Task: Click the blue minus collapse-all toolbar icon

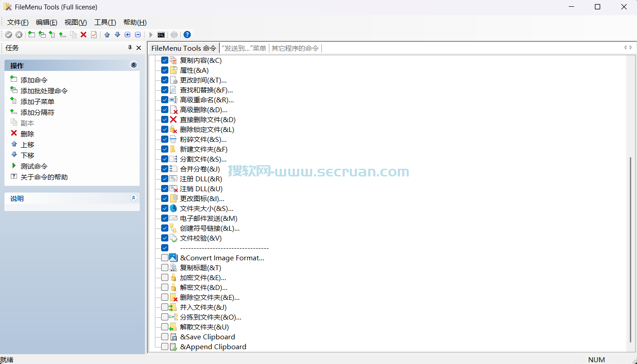Action: 138,35
